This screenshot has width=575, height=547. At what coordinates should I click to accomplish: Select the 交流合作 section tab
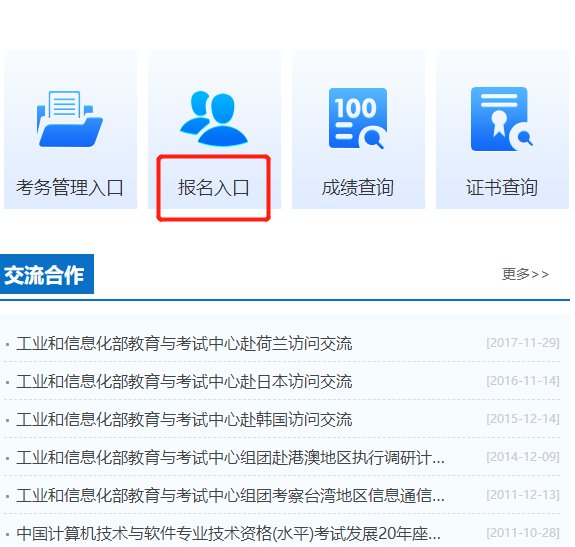[47, 274]
